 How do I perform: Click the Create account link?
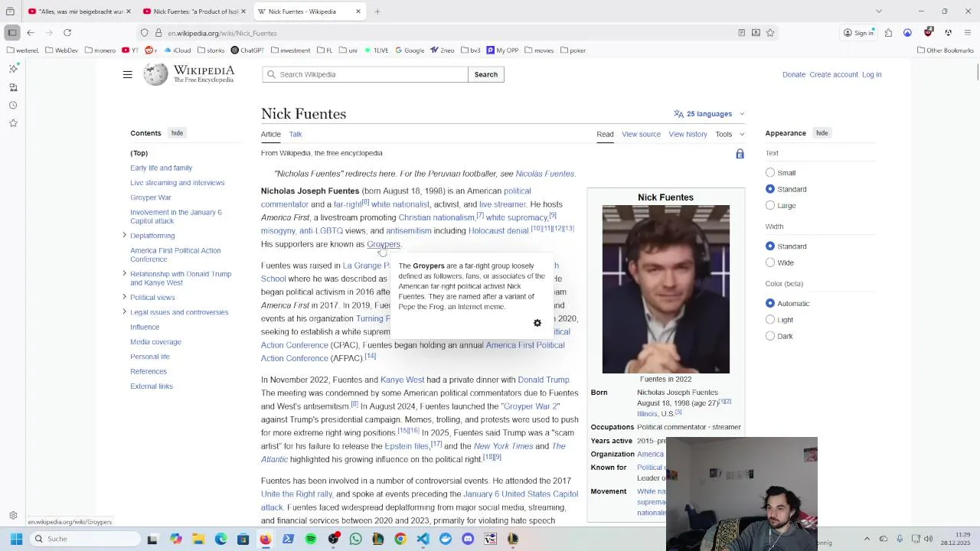834,74
